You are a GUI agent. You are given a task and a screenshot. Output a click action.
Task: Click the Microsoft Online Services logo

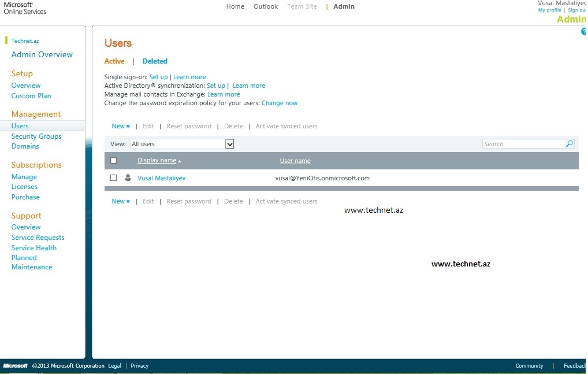(x=25, y=8)
